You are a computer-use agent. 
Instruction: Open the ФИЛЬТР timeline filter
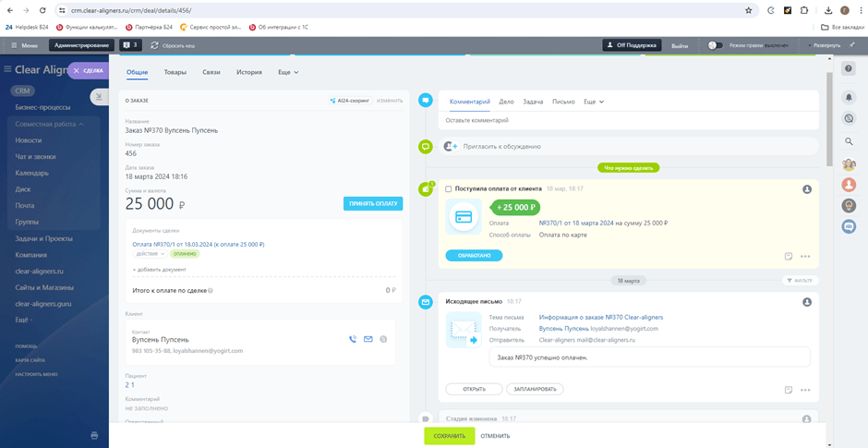coord(801,281)
